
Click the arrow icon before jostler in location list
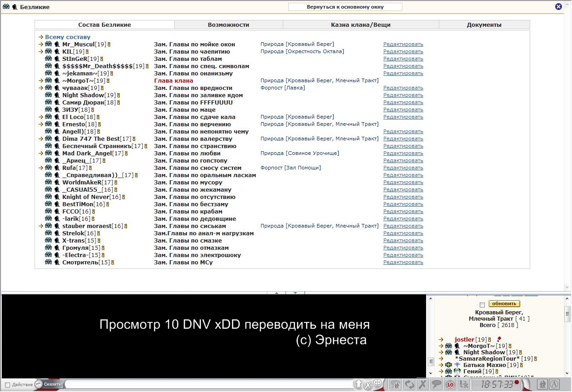pyautogui.click(x=441, y=340)
